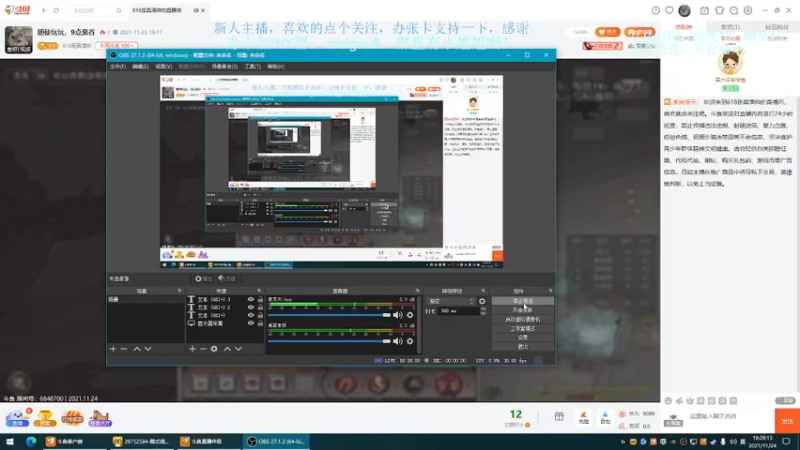Toggle lock on first text GDI+ source

tap(260, 299)
